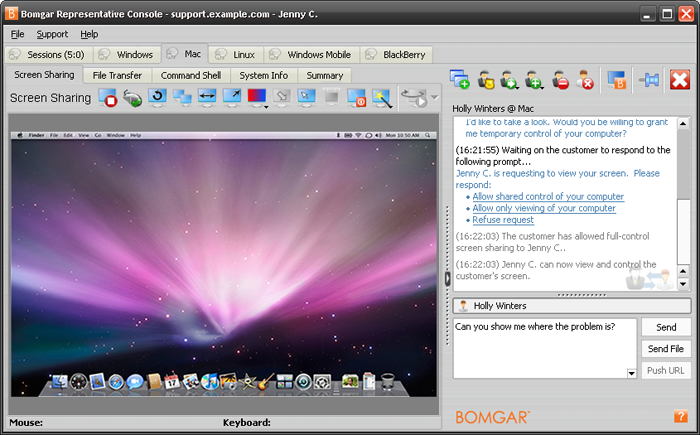Open the magic wand special actions icon
Image resolution: width=700 pixels, height=435 pixels.
(382, 98)
